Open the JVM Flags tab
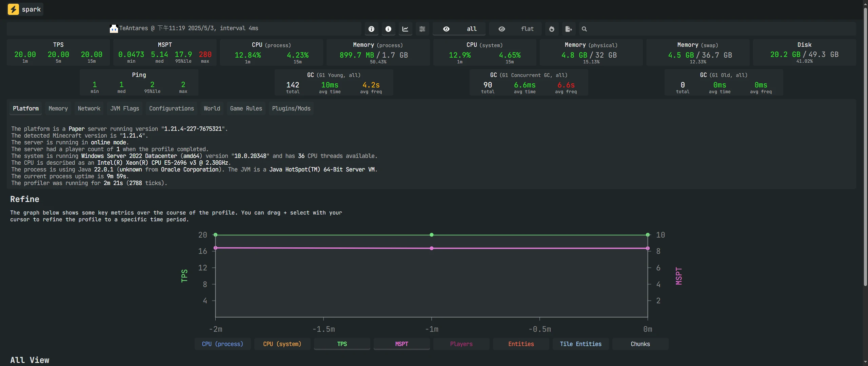This screenshot has width=868, height=366. tap(124, 108)
